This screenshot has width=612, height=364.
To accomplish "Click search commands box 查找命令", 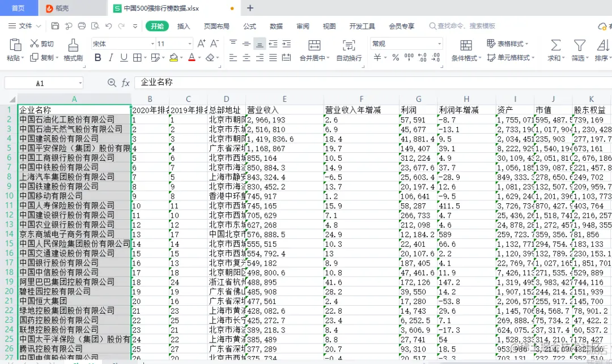I will point(462,25).
